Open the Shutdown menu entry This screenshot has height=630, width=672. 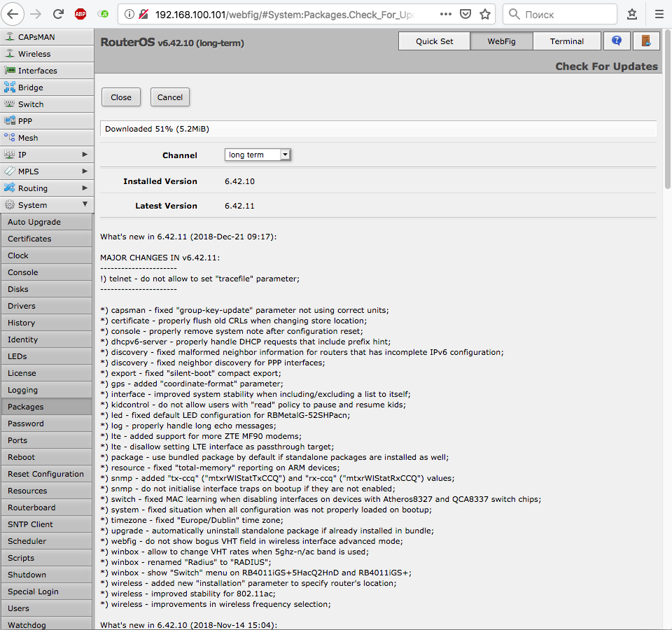[x=46, y=575]
